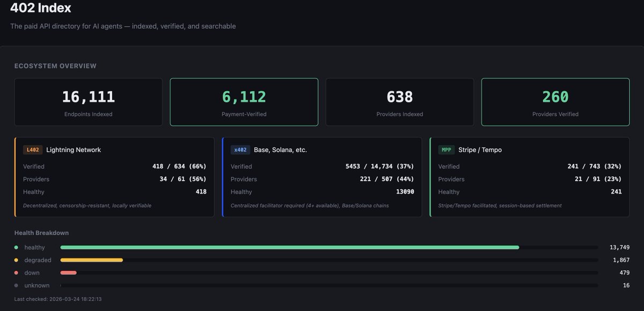Viewport: 644px width, 311px height.
Task: Click the Last checked timestamp
Action: [58, 299]
